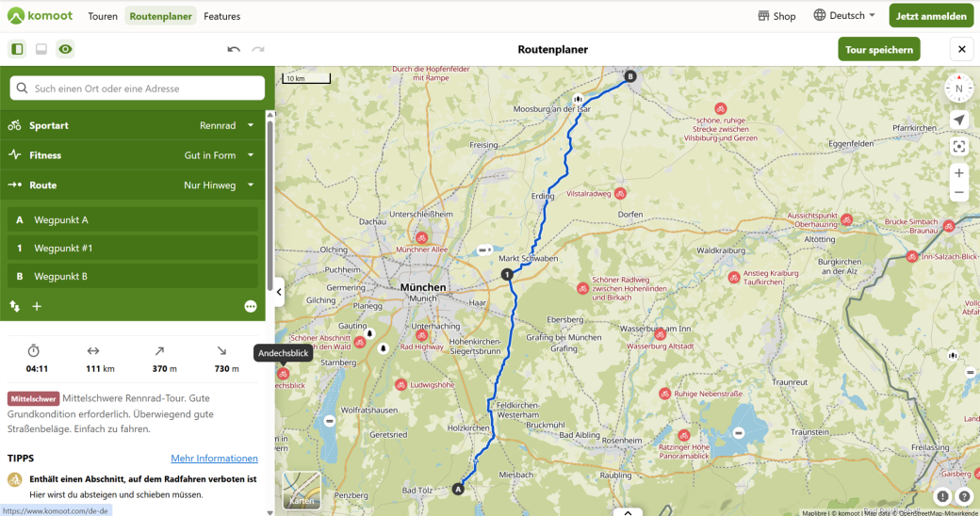
Task: Open the Ruhige Nebenstraße highlight icon
Action: point(664,394)
